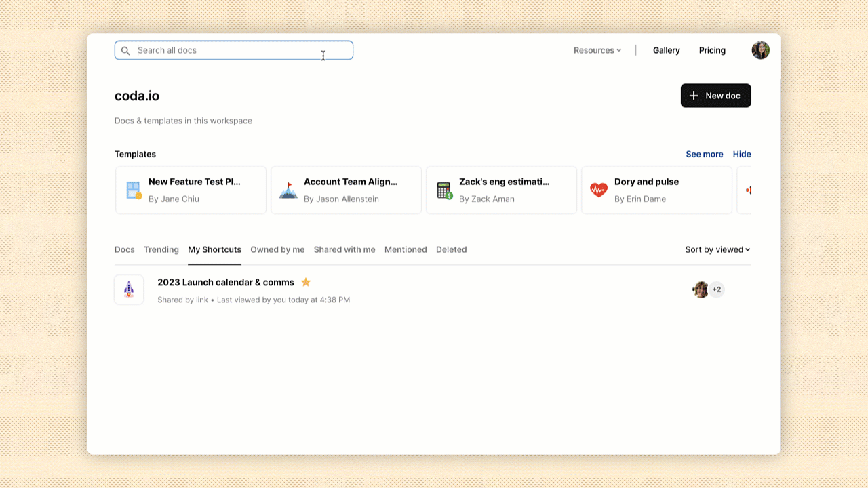Viewport: 868px width, 488px height.
Task: Click the magnifying glass search icon
Action: click(x=125, y=51)
